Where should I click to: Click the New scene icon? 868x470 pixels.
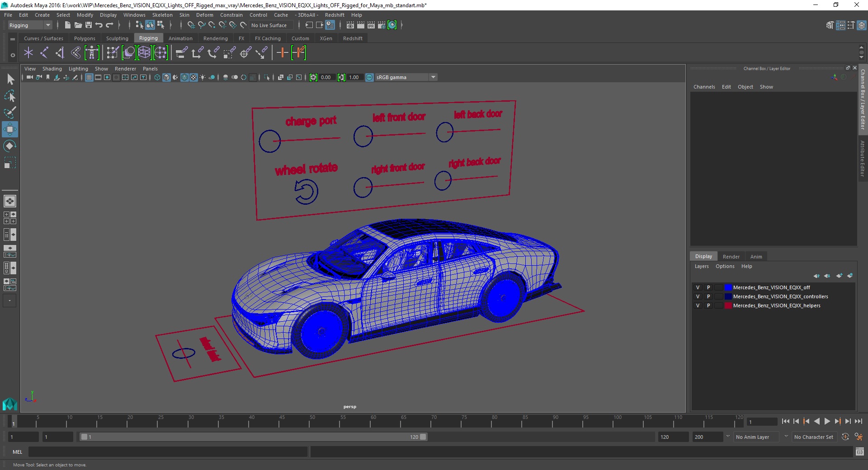(68, 25)
